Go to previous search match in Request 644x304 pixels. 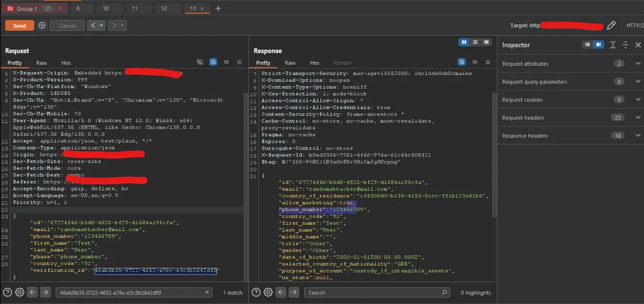point(32,293)
